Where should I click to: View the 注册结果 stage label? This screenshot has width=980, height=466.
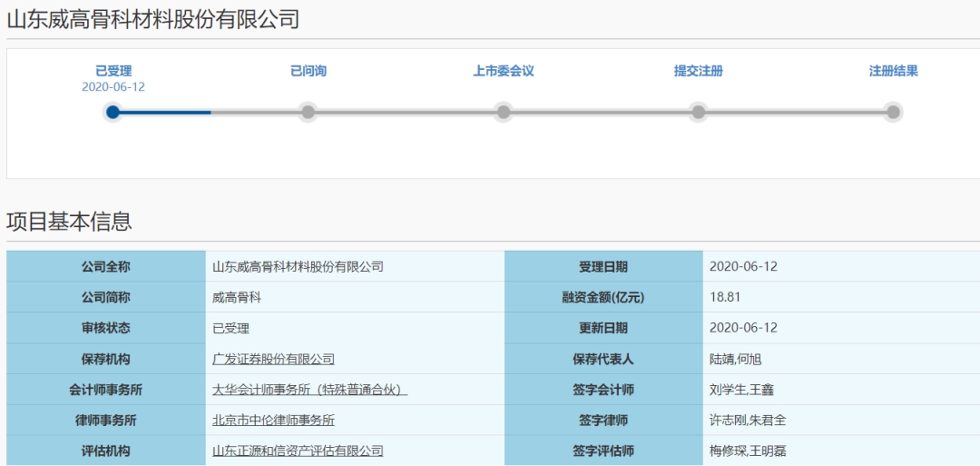click(x=893, y=71)
